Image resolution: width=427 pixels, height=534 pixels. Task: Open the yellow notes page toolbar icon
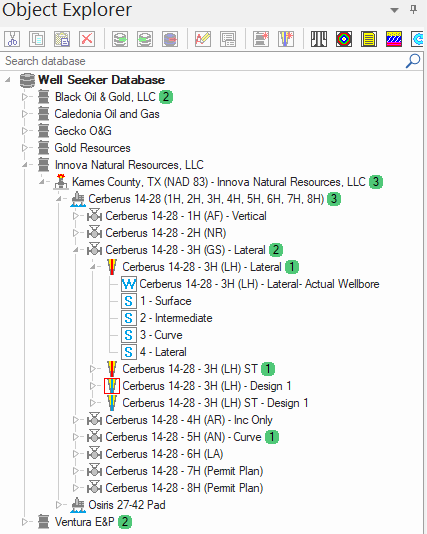[369, 39]
